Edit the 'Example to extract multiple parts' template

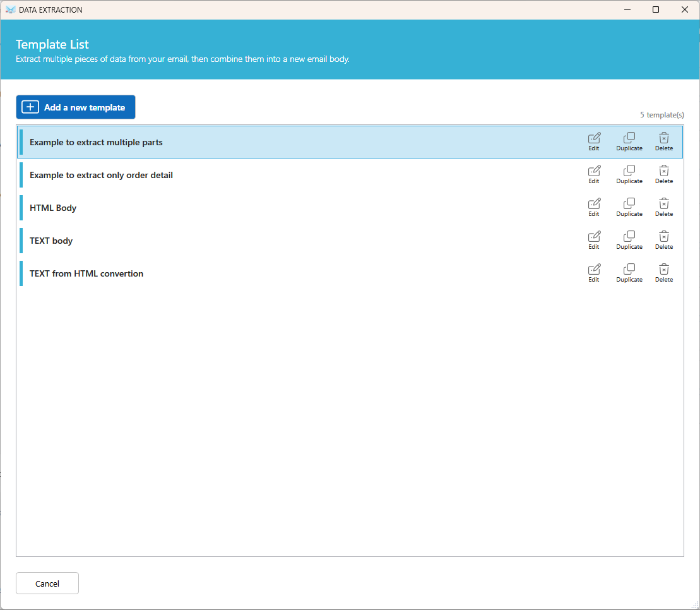pyautogui.click(x=594, y=142)
